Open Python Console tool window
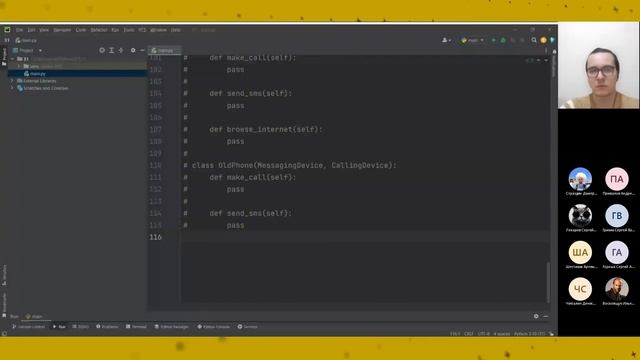 pyautogui.click(x=213, y=327)
